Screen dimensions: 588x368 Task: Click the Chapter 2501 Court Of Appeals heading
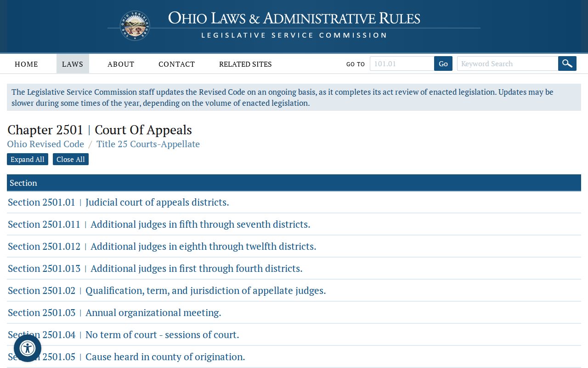[100, 130]
